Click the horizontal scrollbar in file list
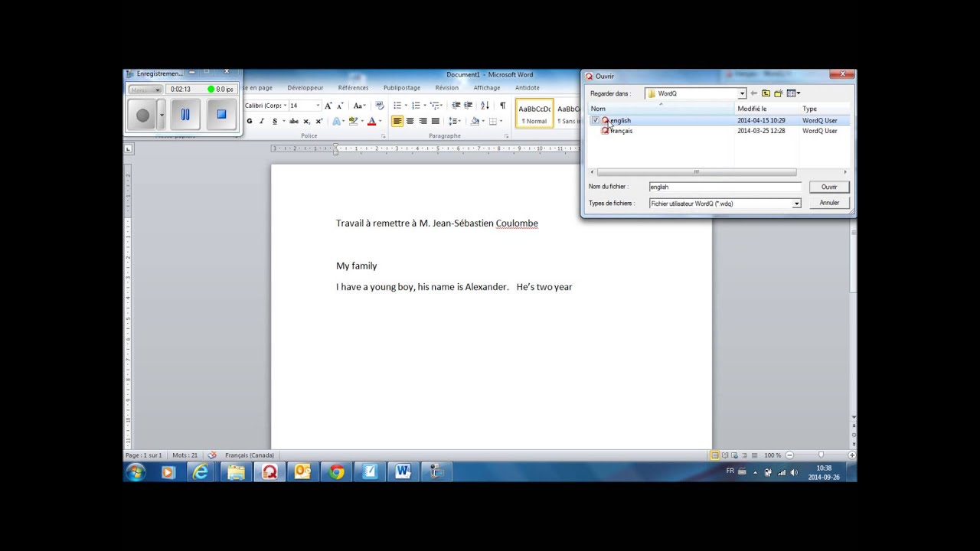 [x=696, y=172]
